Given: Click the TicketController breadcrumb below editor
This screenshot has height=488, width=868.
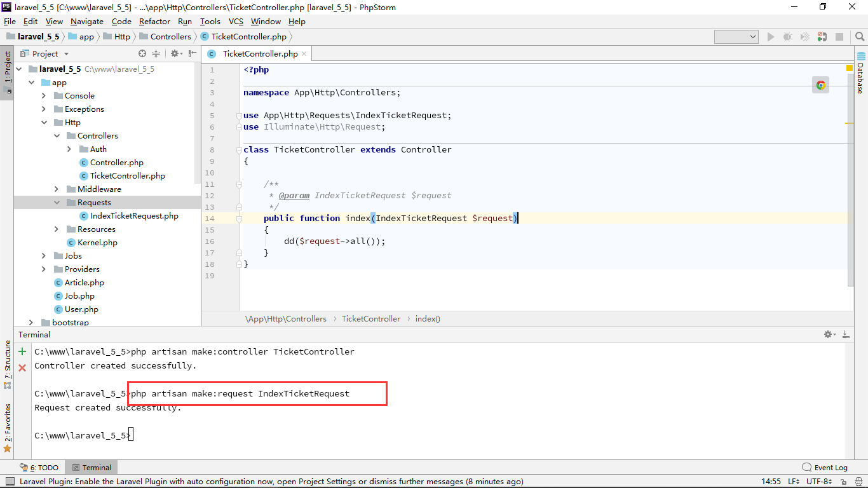Looking at the screenshot, I should (x=371, y=319).
